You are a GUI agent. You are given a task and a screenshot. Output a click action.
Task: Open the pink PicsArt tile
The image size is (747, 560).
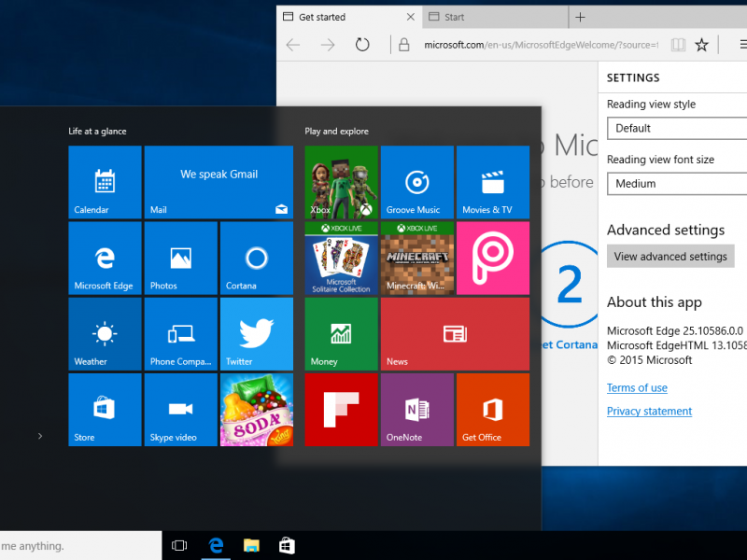pos(493,258)
